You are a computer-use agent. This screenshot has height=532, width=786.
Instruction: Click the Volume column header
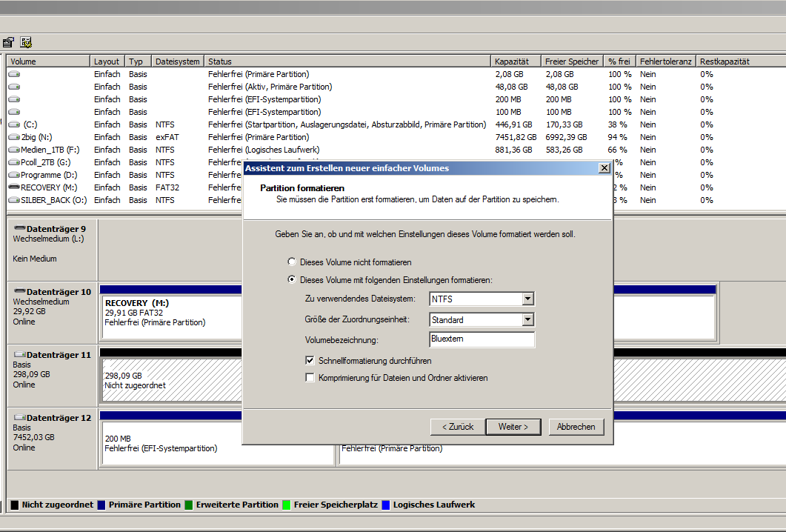pos(48,61)
